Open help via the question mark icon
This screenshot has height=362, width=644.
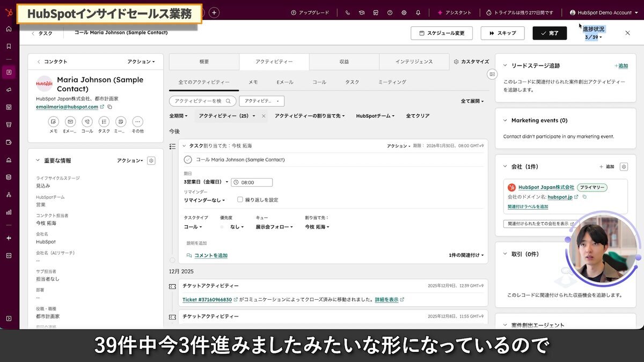(x=390, y=12)
